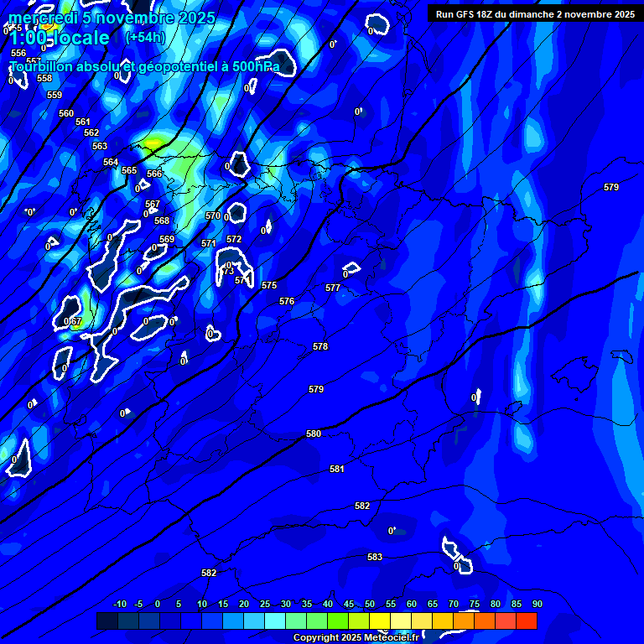Click the legend value label "-10"
The image size is (644, 644).
(119, 604)
